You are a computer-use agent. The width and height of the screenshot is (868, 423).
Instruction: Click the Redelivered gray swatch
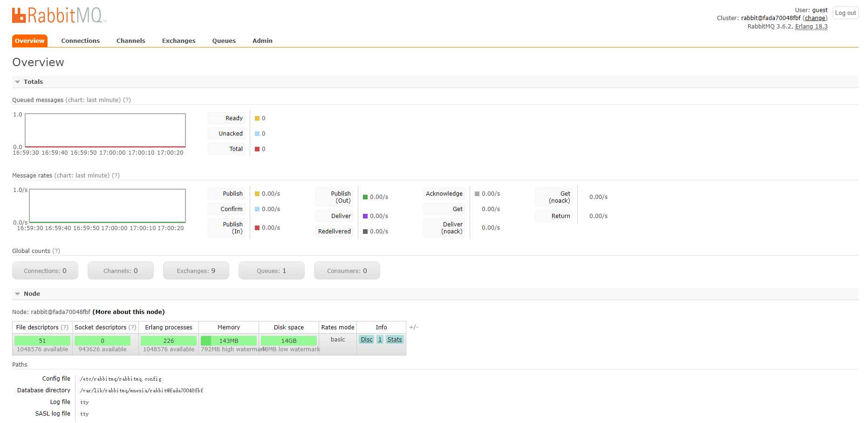click(365, 232)
